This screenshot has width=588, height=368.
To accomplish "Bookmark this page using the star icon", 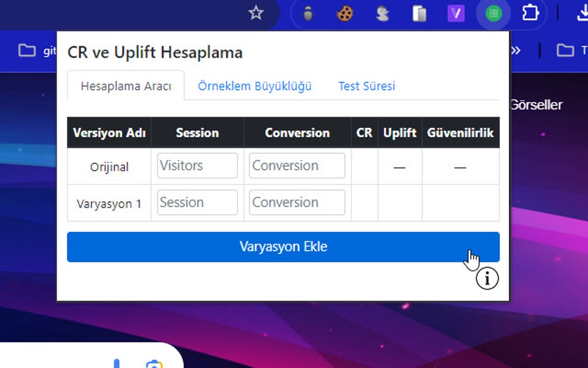I will coord(255,13).
